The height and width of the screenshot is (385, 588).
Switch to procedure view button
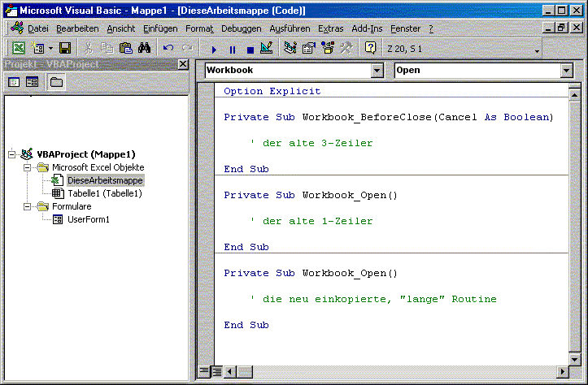[x=204, y=371]
